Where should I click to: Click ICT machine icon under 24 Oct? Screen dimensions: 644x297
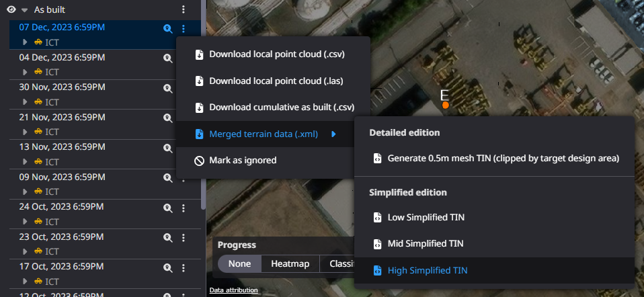(38, 222)
